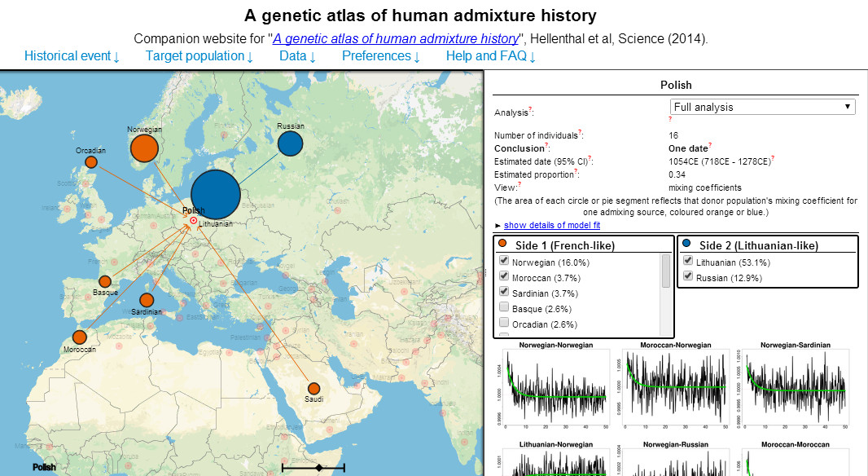The image size is (868, 476).
Task: Click the help mark beside Analysis
Action: pos(530,109)
